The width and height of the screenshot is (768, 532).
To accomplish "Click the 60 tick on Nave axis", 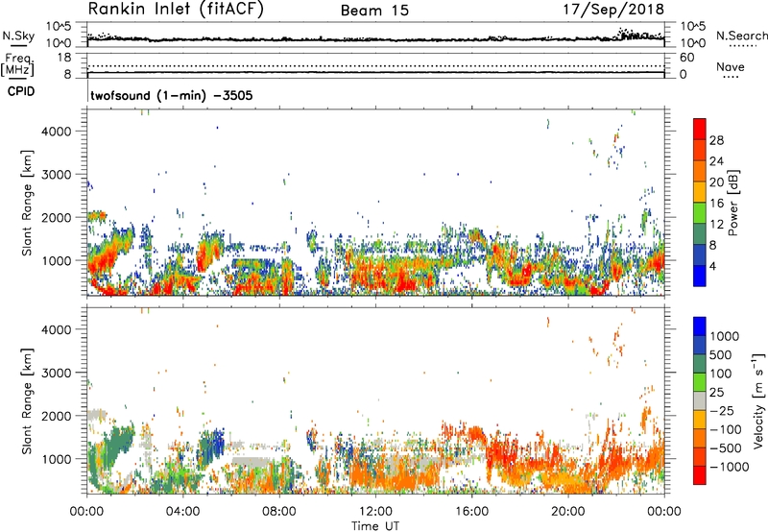I will pyautogui.click(x=686, y=57).
